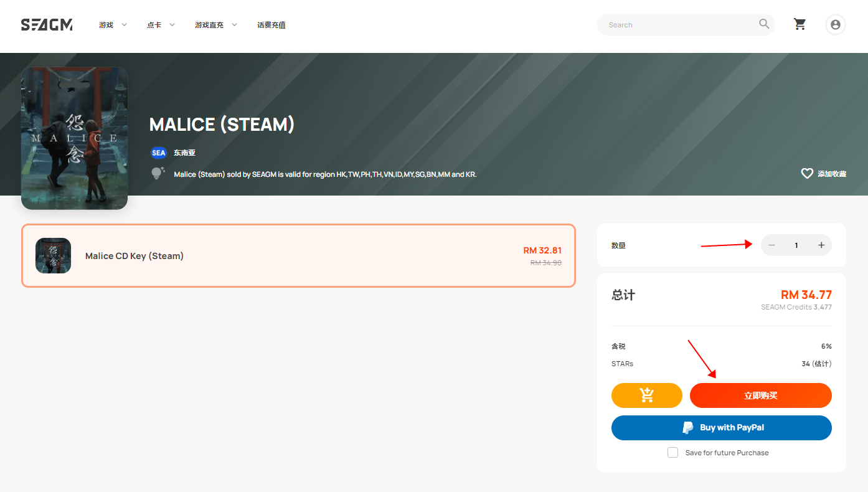Image resolution: width=868 pixels, height=492 pixels.
Task: Expand the 游戏 dropdown menu
Action: click(113, 25)
